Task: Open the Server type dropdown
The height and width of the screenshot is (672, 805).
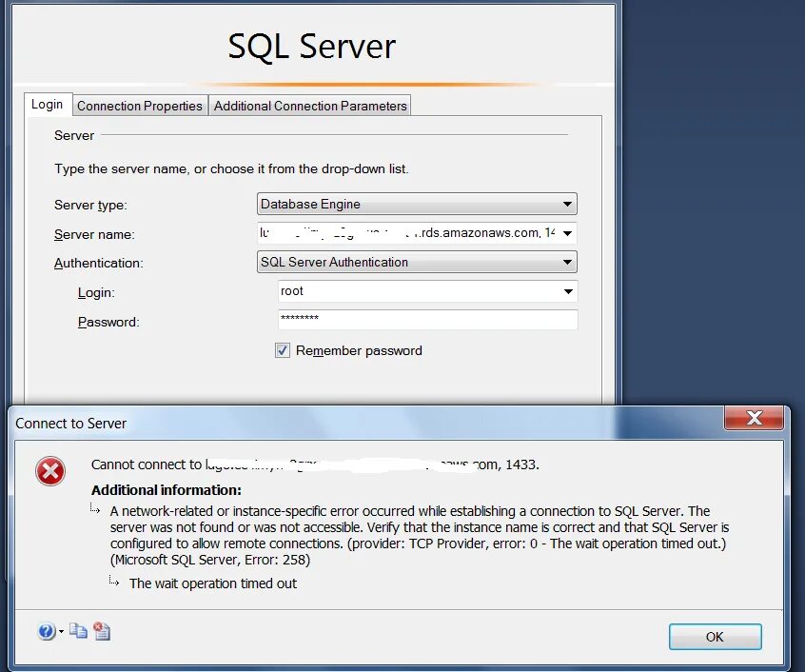Action: coord(417,204)
